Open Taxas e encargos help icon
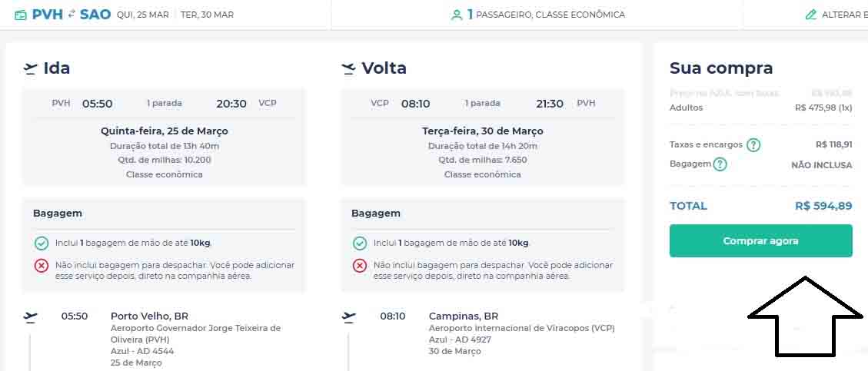This screenshot has height=371, width=868. point(753,144)
